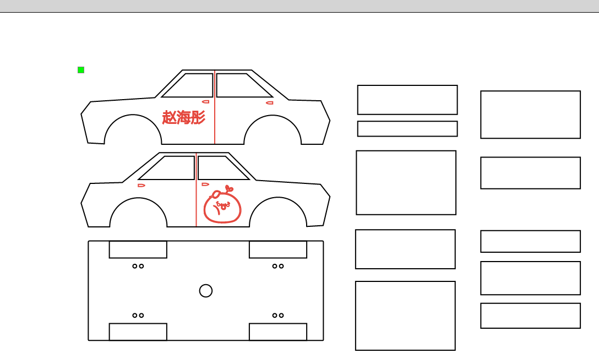
Task: Select the red cartoon face drawing
Action: tap(222, 205)
